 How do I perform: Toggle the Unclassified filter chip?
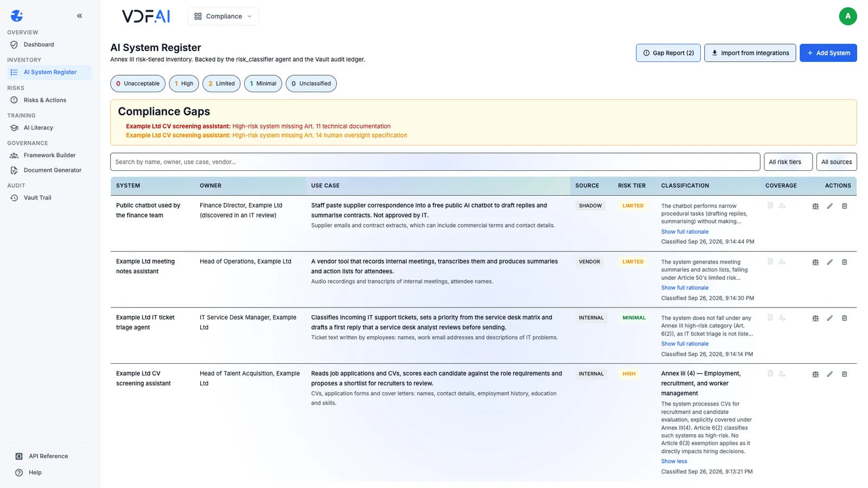[311, 84]
